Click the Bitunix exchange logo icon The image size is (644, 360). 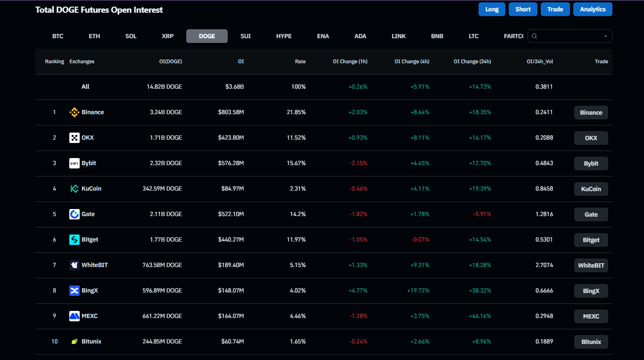pos(74,342)
